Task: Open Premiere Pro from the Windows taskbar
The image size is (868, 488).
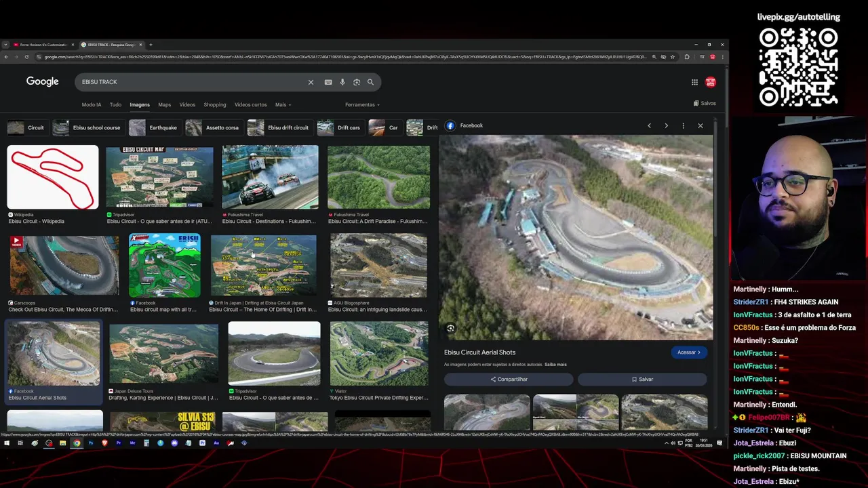Action: 119,443
